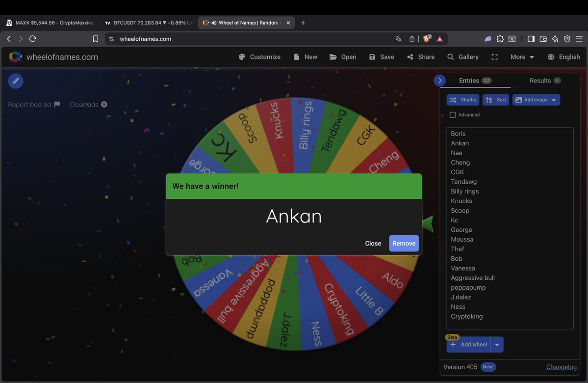588x383 pixels.
Task: Open a new browser tab
Action: tap(303, 23)
